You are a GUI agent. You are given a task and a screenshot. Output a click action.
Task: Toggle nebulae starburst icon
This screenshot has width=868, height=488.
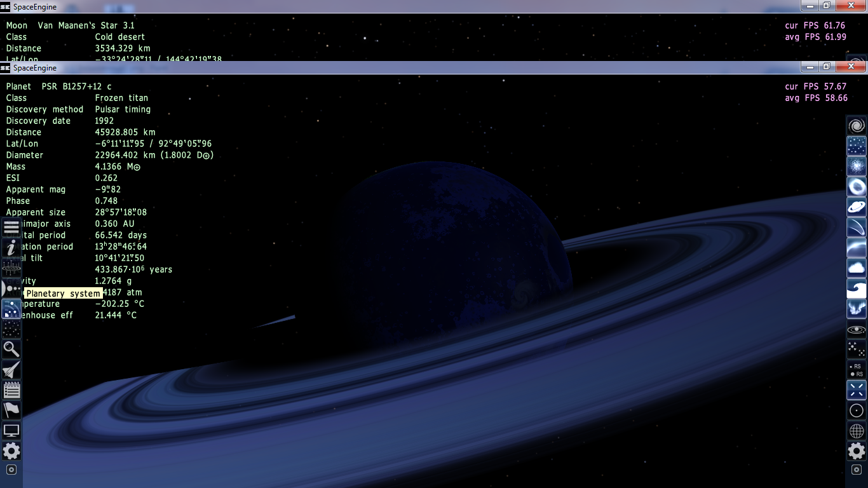tap(857, 166)
